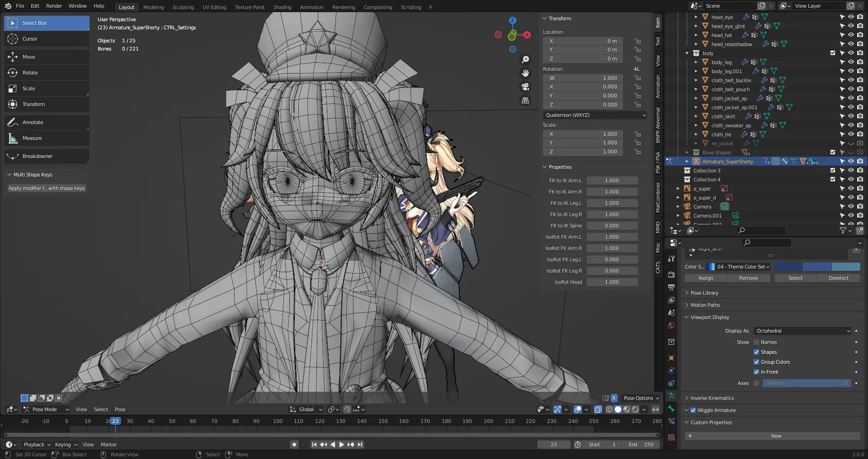Open the Pose menu in viewport header

coord(120,410)
